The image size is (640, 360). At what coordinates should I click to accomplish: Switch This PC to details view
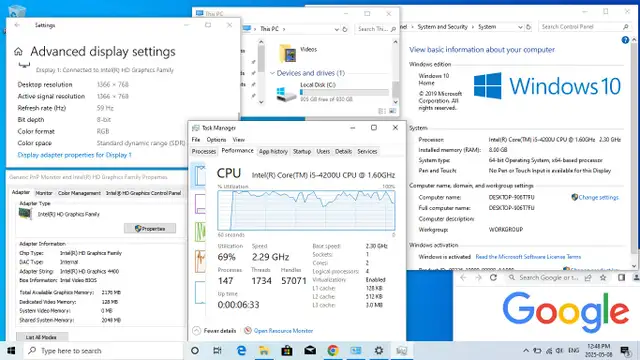tap(382, 111)
